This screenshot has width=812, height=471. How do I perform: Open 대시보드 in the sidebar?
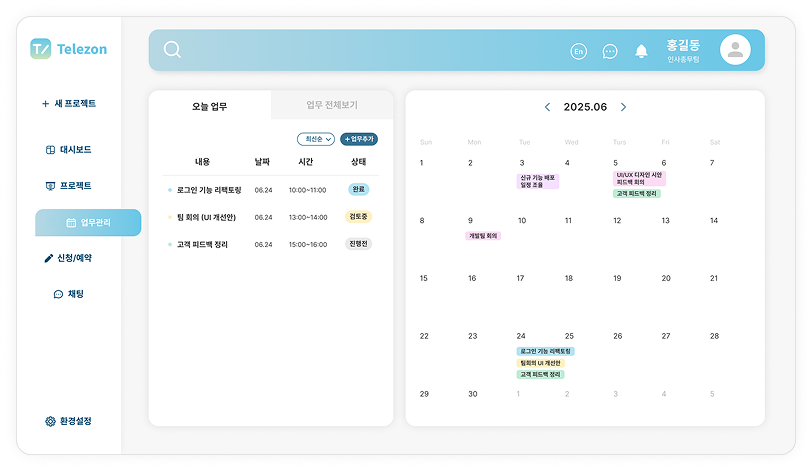point(68,150)
